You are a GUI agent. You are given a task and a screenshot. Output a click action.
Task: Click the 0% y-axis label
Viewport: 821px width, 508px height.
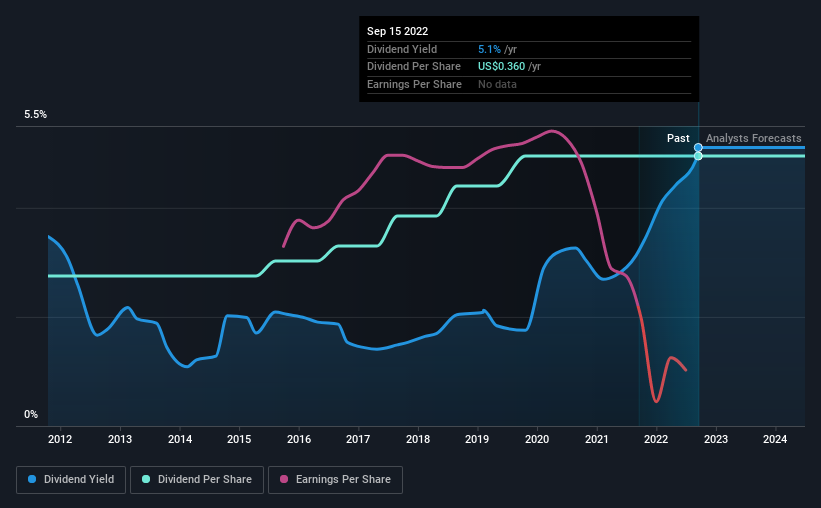pos(31,414)
